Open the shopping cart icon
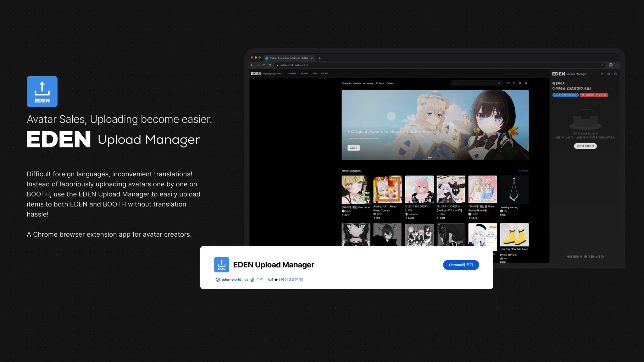Screen dimensions: 644x362 click(x=526, y=83)
